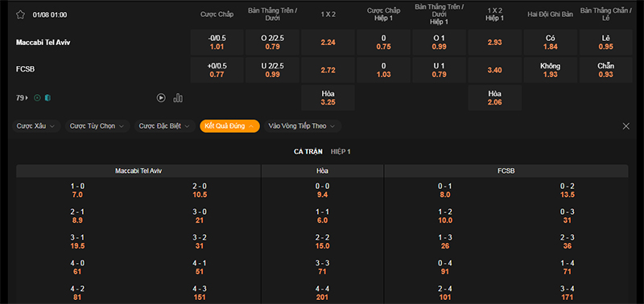The image size is (644, 304).
Task: Click the teal cube icon
Action: (x=47, y=98)
